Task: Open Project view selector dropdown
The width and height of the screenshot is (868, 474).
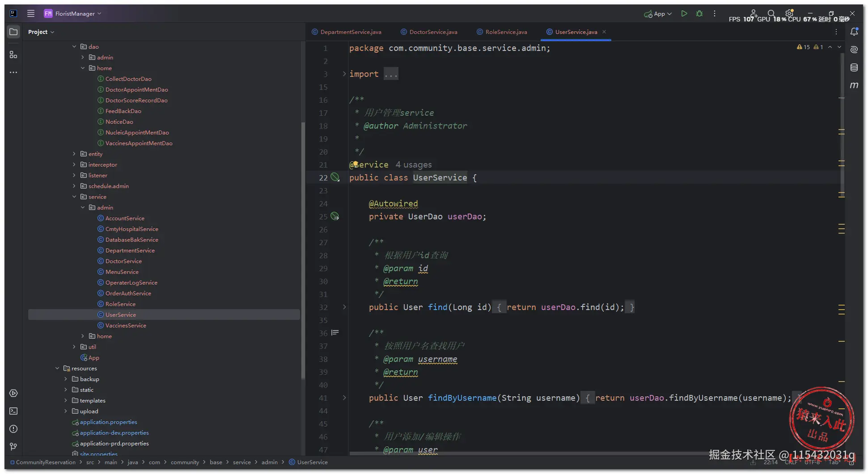Action: tap(41, 32)
